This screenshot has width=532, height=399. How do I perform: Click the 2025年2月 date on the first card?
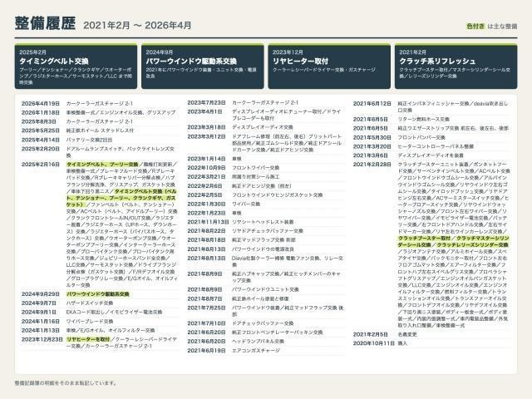[32, 52]
